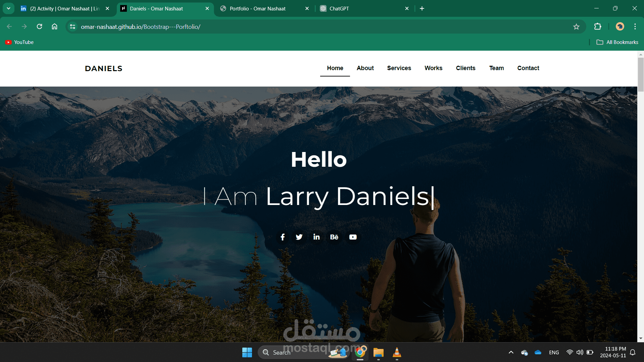Navigate to the About section
Image resolution: width=644 pixels, height=362 pixels.
pyautogui.click(x=365, y=68)
